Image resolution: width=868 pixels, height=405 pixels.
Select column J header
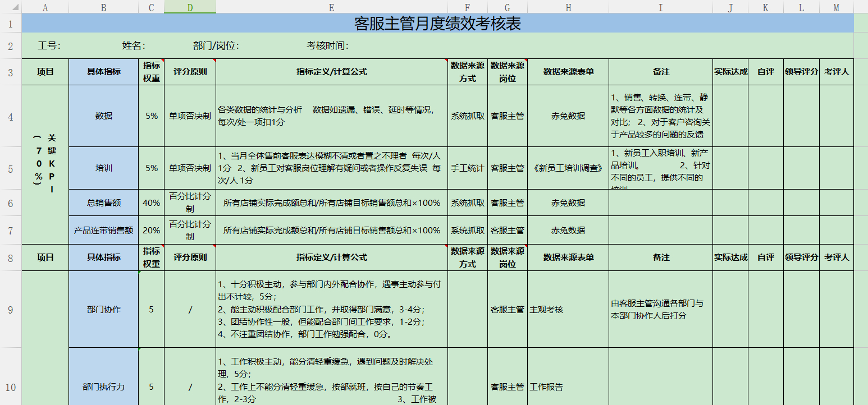[x=730, y=7]
